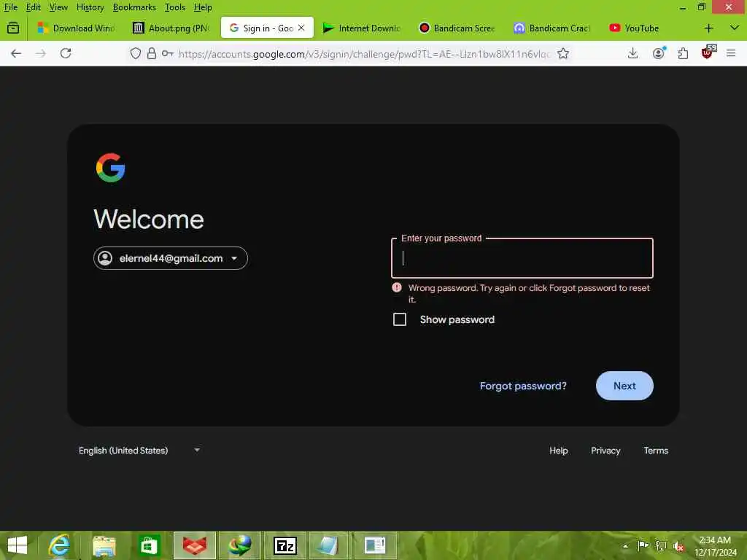Open the extensions puzzle icon

point(683,53)
